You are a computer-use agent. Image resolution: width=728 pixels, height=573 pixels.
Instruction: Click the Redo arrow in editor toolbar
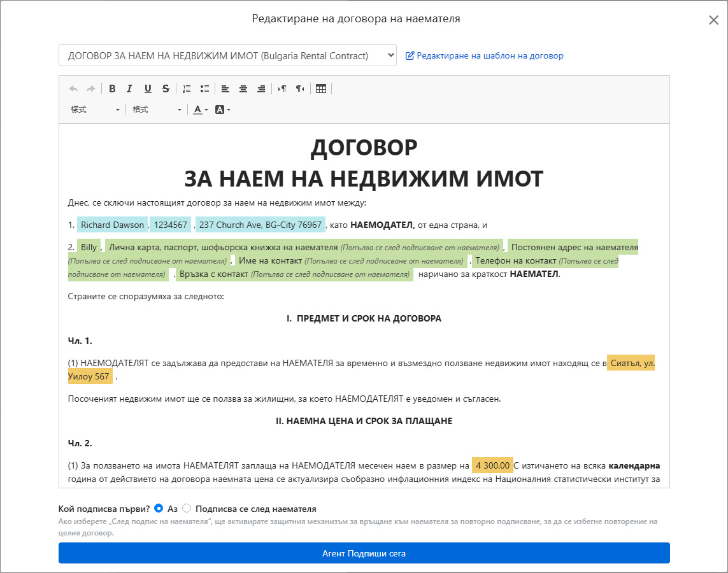[x=91, y=88]
